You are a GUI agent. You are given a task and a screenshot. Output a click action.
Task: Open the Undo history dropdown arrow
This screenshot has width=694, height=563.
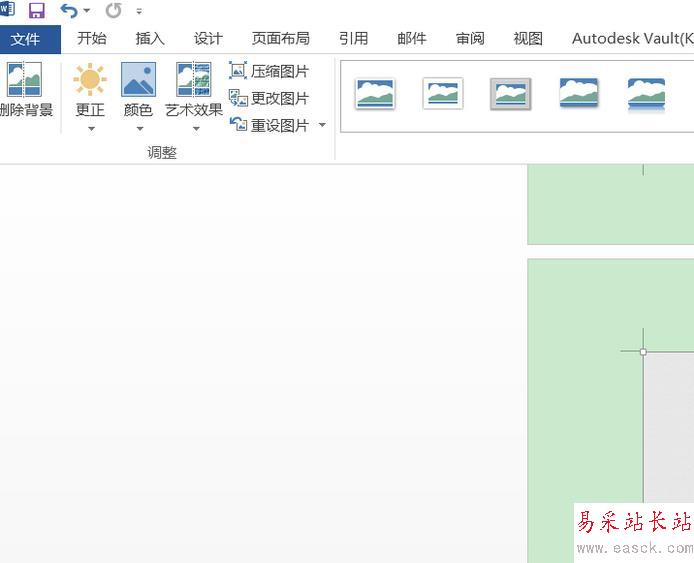pos(87,11)
